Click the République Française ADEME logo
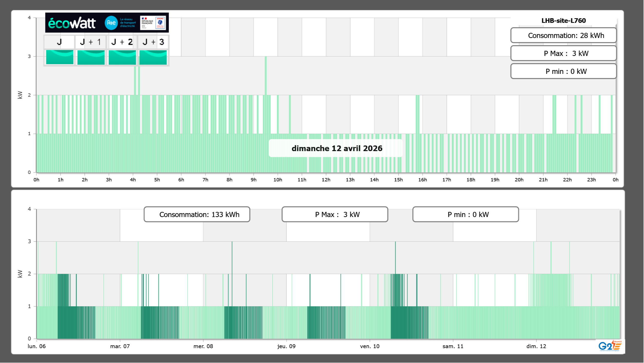This screenshot has height=363, width=644. point(153,23)
